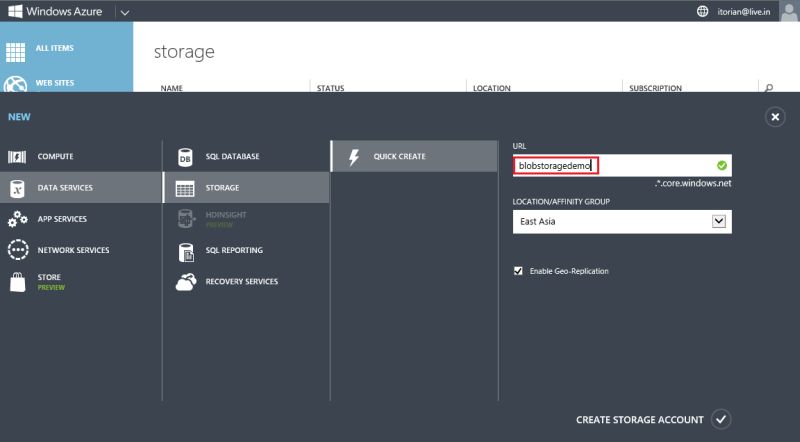Screen dimensions: 800x442
Task: Click the Web Sites globe icon
Action: [15, 84]
